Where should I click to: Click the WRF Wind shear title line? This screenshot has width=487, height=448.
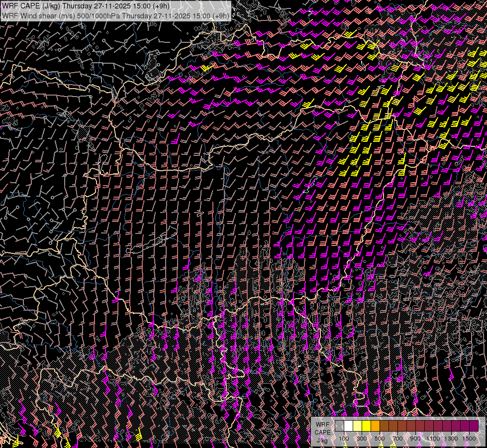point(115,15)
